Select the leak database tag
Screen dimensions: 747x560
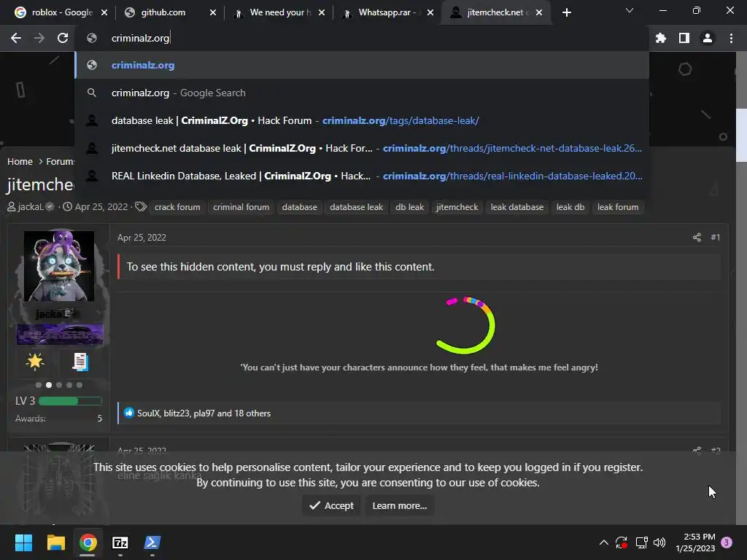[517, 207]
